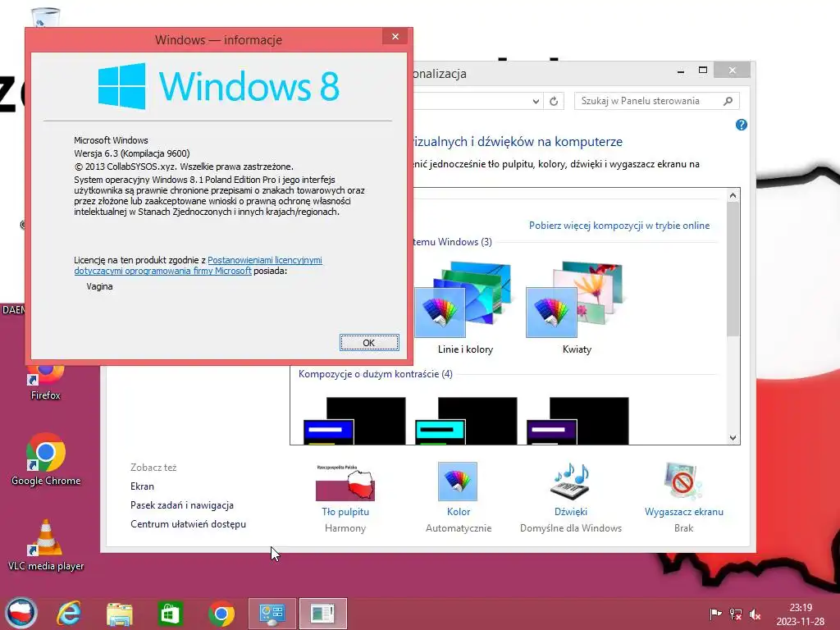Click the Wygaszacz ekranu link text
Screen dimensions: 840x630
point(684,512)
